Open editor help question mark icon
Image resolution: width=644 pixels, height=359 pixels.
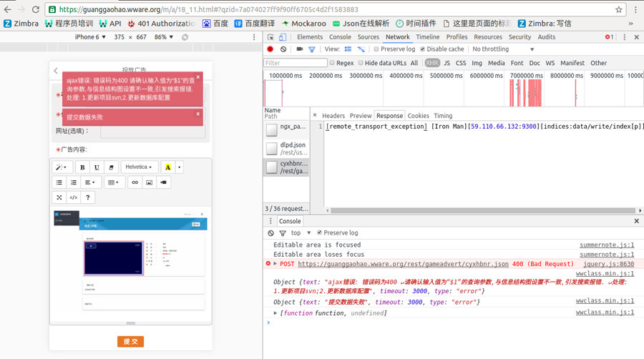coord(87,197)
